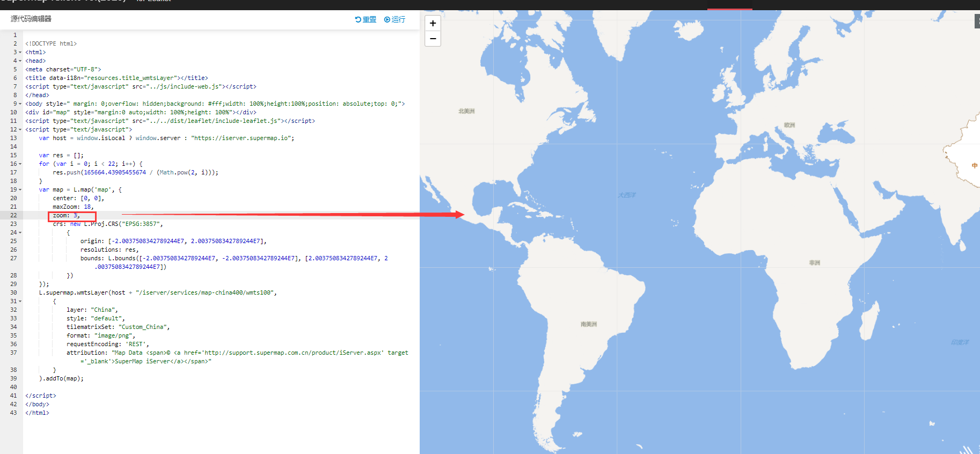Collapse the L.map block at line 19
This screenshot has height=454, width=980.
[20, 189]
